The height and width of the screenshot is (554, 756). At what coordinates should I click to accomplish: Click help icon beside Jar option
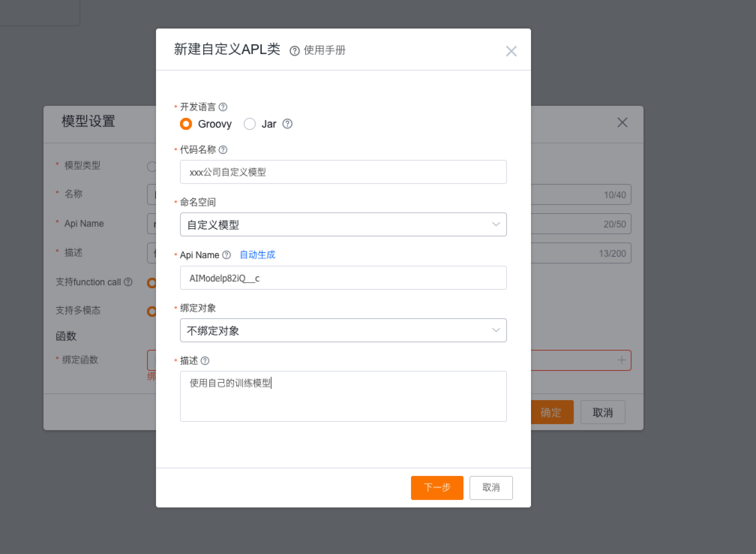click(x=287, y=124)
